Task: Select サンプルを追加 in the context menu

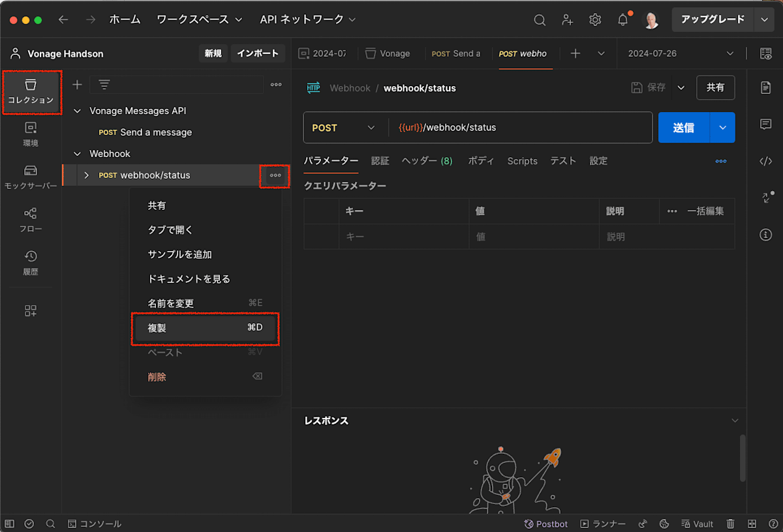Action: click(x=206, y=254)
